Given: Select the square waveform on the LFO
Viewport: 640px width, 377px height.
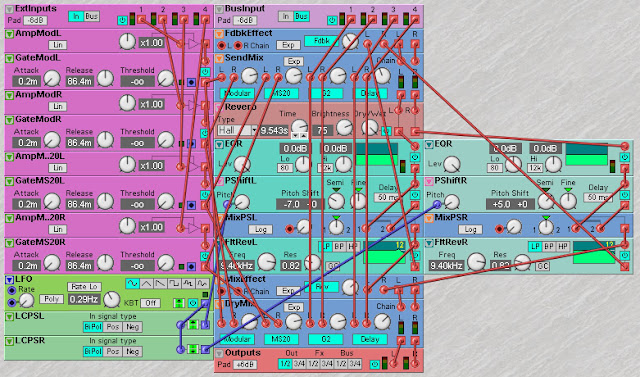Looking at the screenshot, I should point(174,283).
